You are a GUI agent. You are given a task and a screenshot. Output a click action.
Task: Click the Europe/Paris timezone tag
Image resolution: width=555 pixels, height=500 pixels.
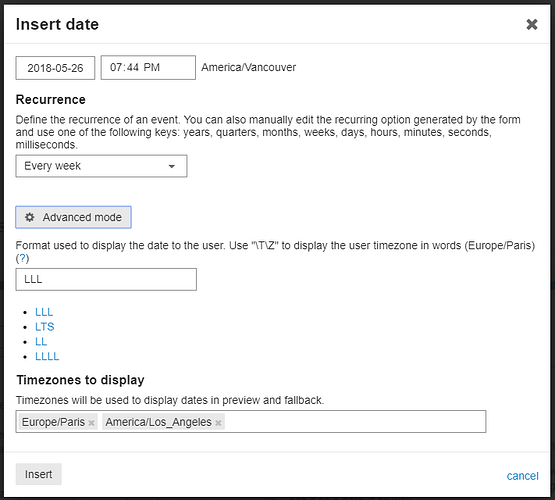pos(53,422)
